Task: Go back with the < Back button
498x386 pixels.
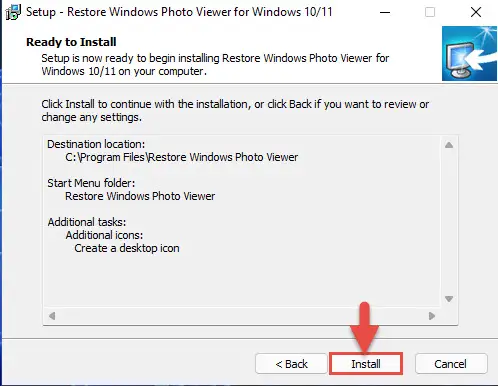Action: (291, 364)
